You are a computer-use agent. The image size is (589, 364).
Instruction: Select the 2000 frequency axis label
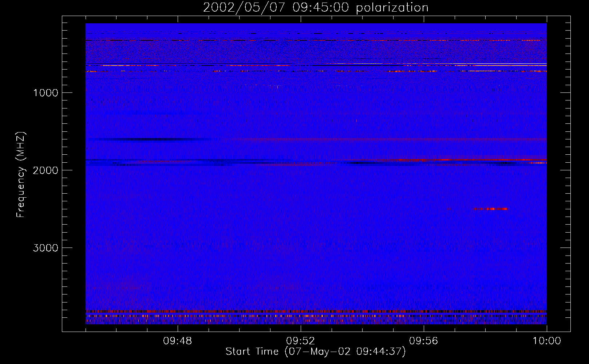(46, 170)
